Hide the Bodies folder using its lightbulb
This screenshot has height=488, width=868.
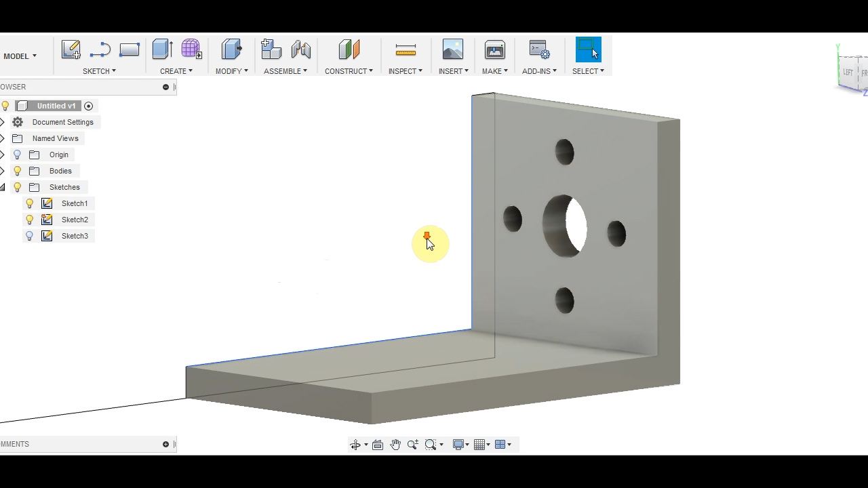(x=18, y=171)
